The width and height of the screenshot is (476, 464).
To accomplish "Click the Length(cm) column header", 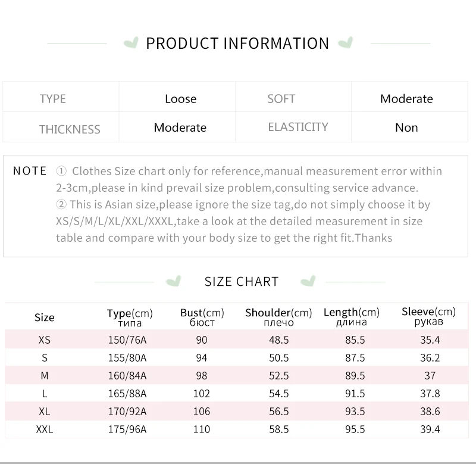I will coord(352,317).
